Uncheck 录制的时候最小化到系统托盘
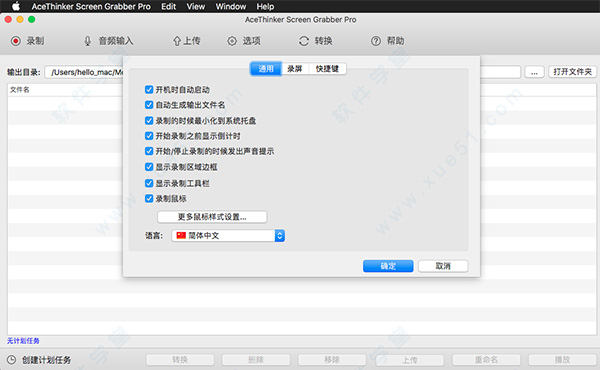The height and width of the screenshot is (370, 600). 149,121
